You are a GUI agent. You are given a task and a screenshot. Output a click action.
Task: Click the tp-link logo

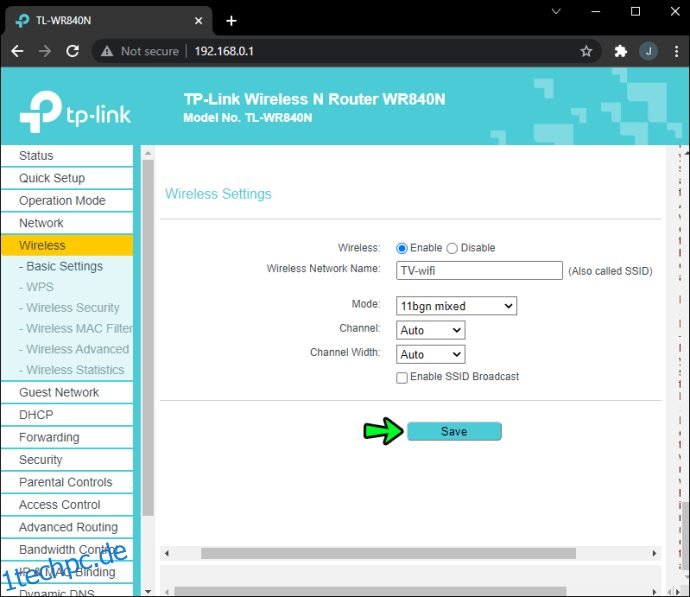point(75,112)
